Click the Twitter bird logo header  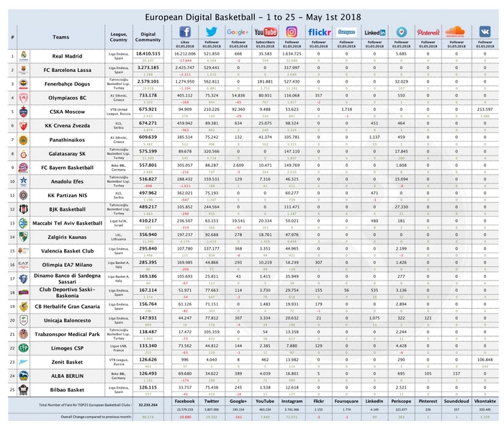tap(212, 32)
